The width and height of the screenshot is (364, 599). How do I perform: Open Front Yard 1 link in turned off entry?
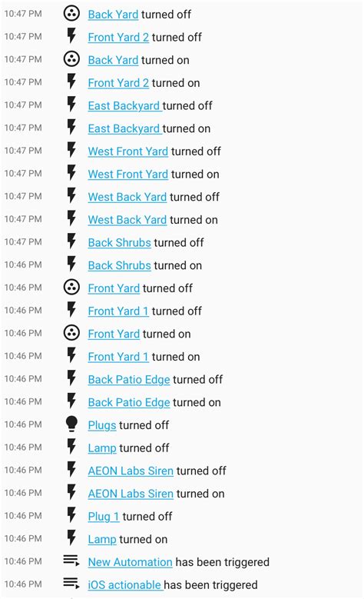pos(118,311)
